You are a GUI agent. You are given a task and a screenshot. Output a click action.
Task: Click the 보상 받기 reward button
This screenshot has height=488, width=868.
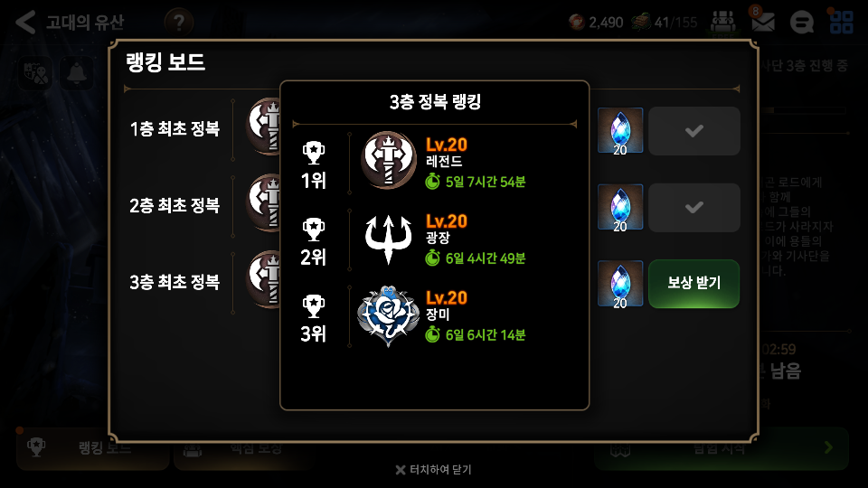click(x=693, y=283)
